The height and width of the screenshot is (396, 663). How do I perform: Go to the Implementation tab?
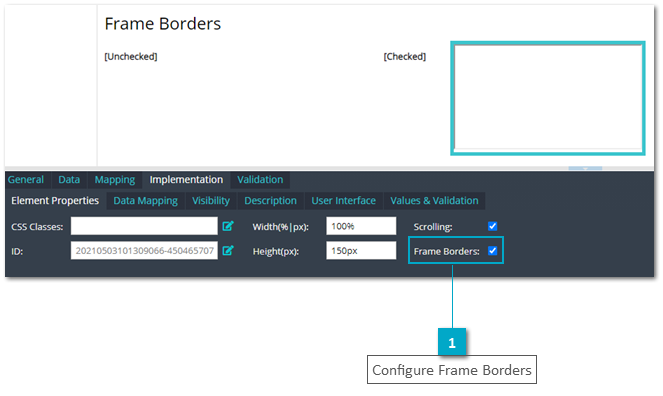(186, 180)
